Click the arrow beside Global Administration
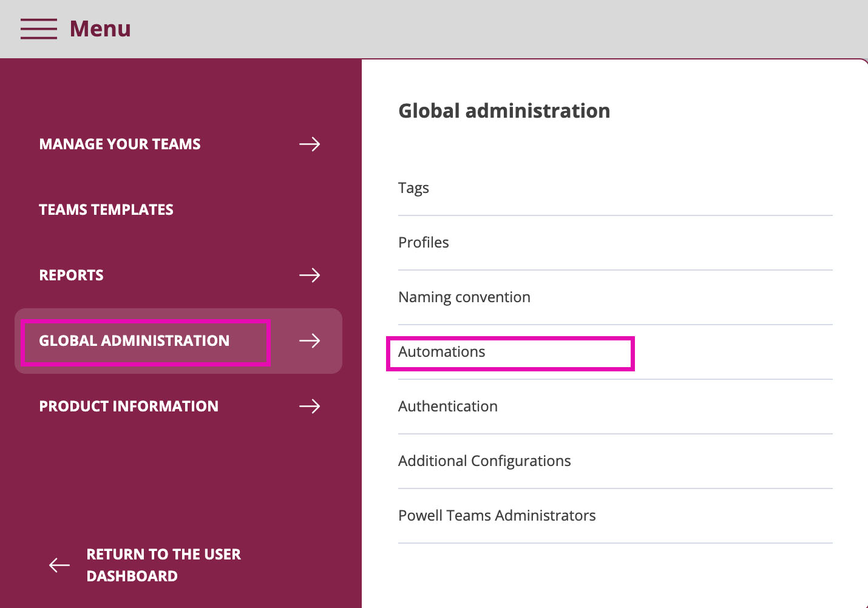868x608 pixels. (x=310, y=340)
